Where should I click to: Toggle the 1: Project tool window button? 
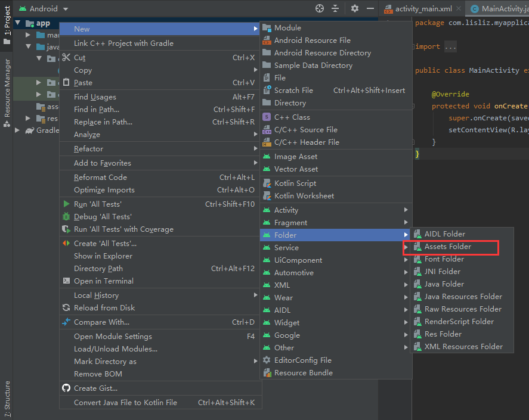(x=7, y=25)
